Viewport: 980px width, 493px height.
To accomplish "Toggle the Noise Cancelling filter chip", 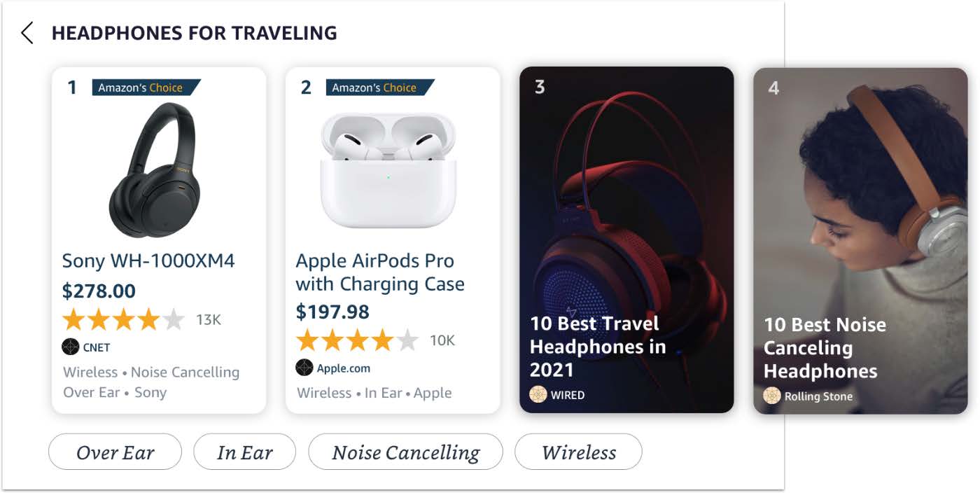I will point(405,452).
